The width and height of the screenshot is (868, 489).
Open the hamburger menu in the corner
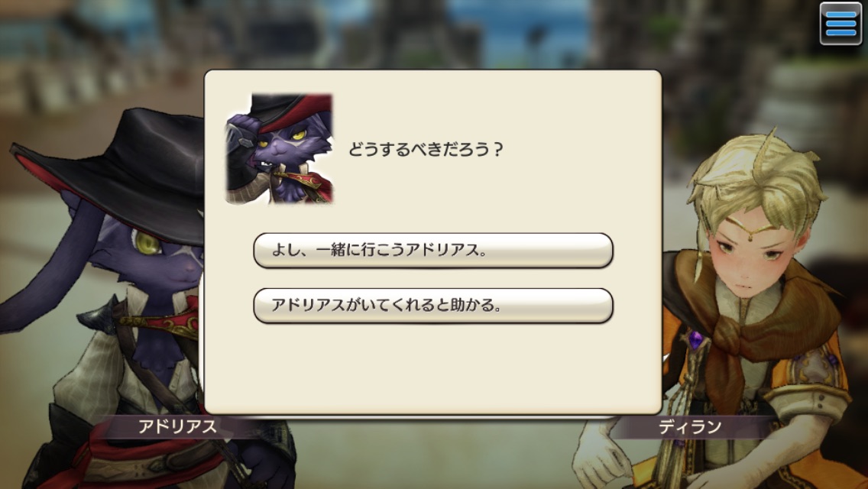(840, 23)
